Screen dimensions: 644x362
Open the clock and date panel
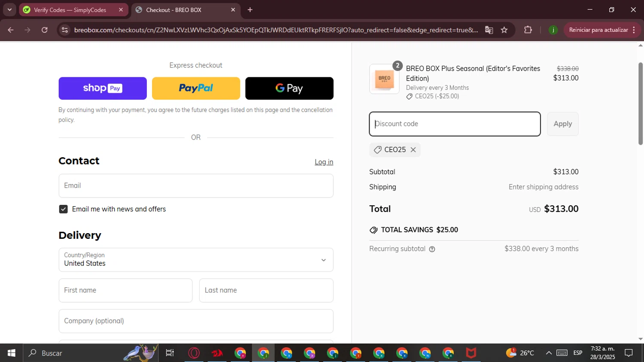(602, 353)
